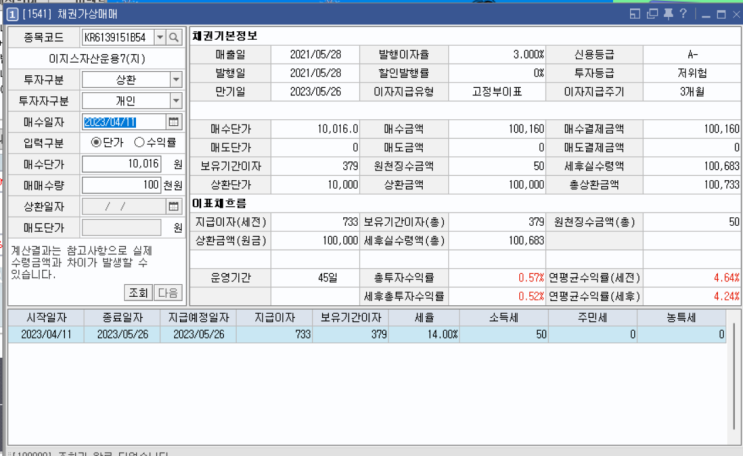Open the 상환일자 calendar picker
The width and height of the screenshot is (743, 456).
pyautogui.click(x=174, y=207)
